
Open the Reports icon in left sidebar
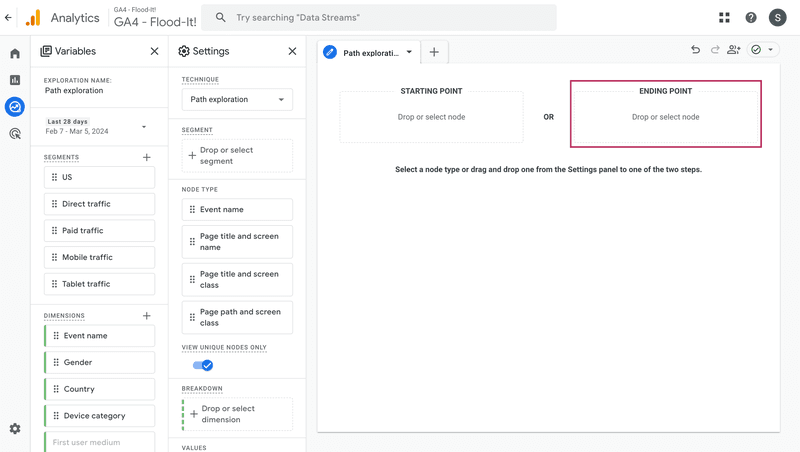coord(15,80)
